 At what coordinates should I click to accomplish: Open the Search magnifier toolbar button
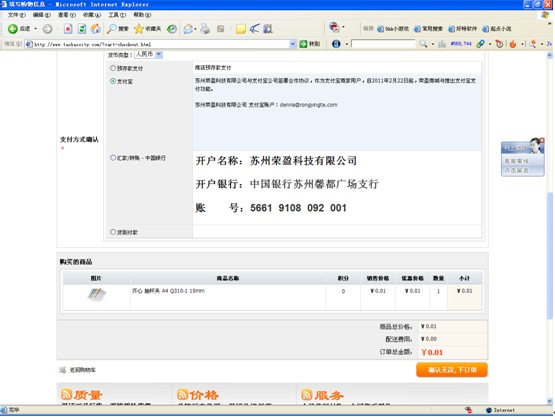coord(118,29)
